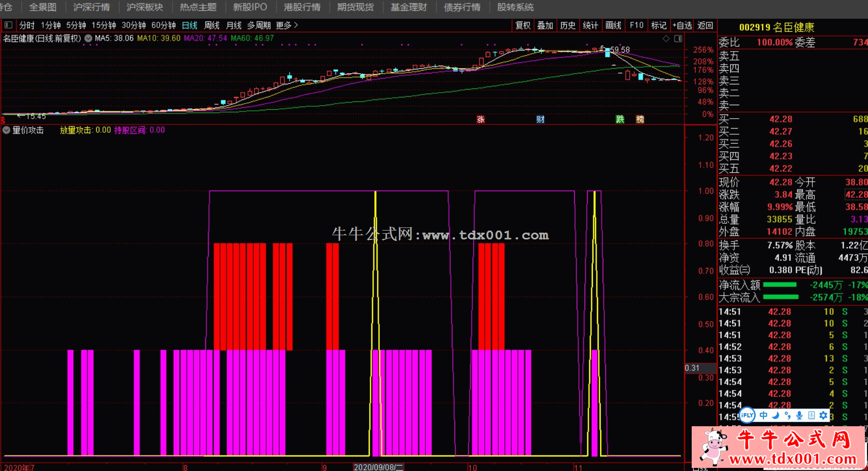Image resolution: width=868 pixels, height=471 pixels.
Task: Click the iFLY round logo
Action: pos(747,415)
